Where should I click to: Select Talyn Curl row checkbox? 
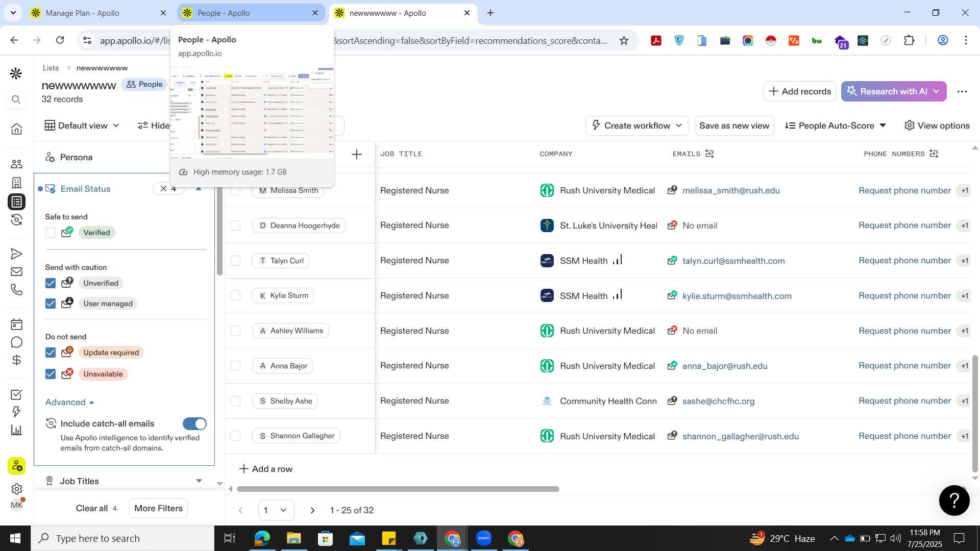click(235, 261)
